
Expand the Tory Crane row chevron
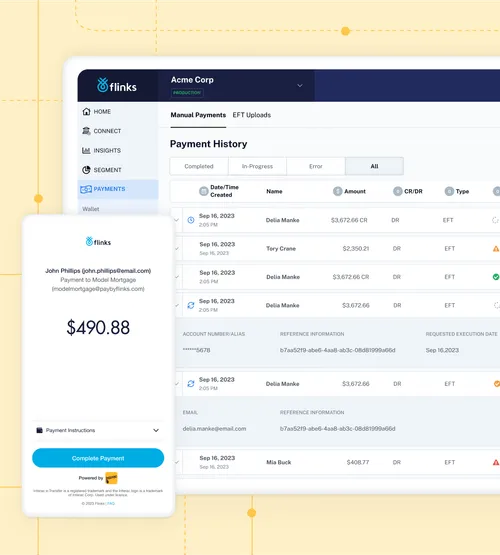[177, 248]
